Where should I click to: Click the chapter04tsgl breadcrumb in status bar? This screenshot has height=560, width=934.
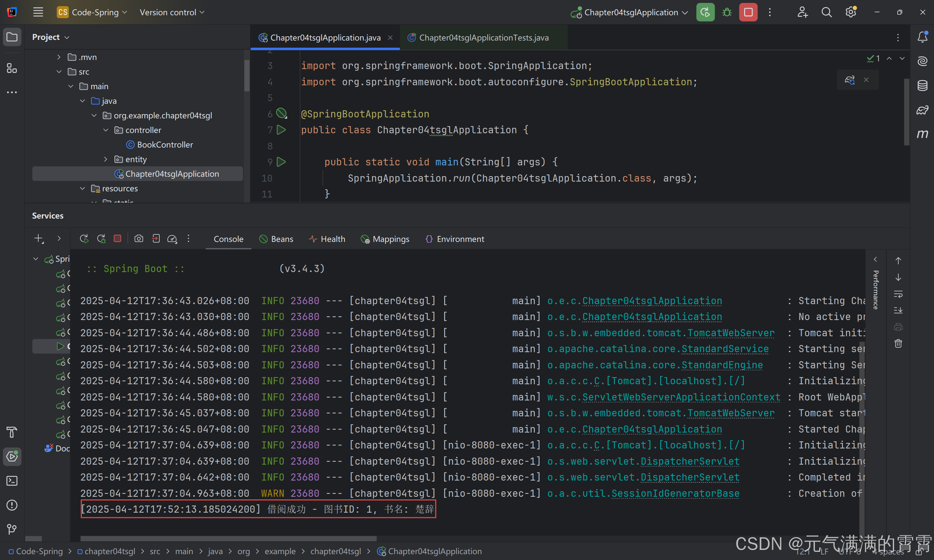click(109, 551)
